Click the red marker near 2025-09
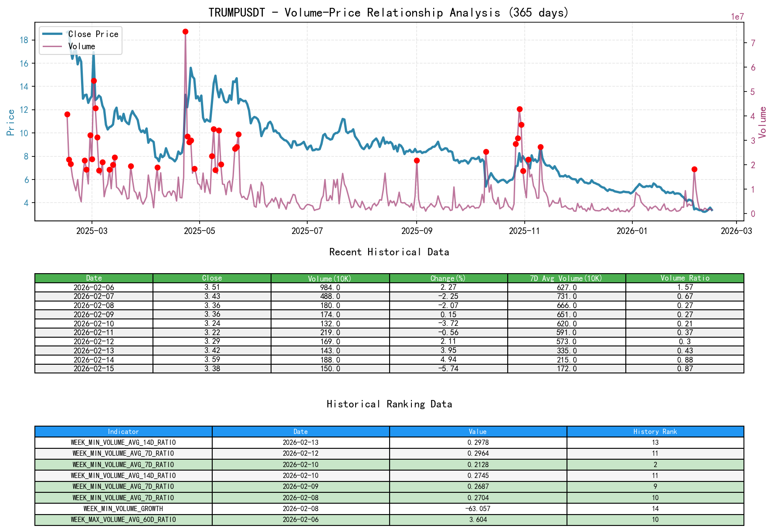774x532 pixels. click(418, 160)
